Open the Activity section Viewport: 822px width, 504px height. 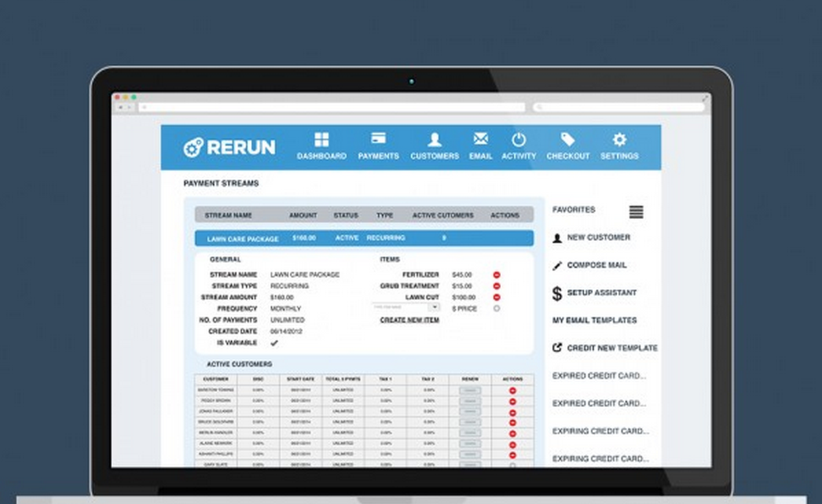click(x=519, y=145)
